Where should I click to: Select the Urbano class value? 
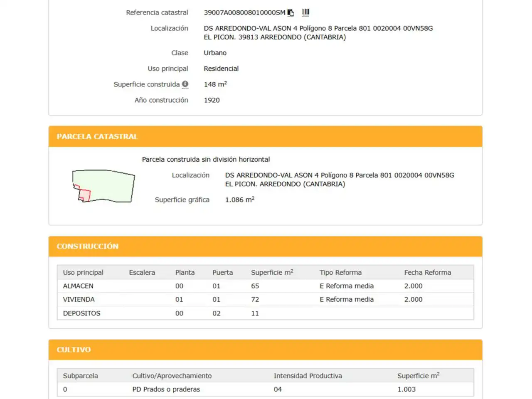(x=215, y=53)
